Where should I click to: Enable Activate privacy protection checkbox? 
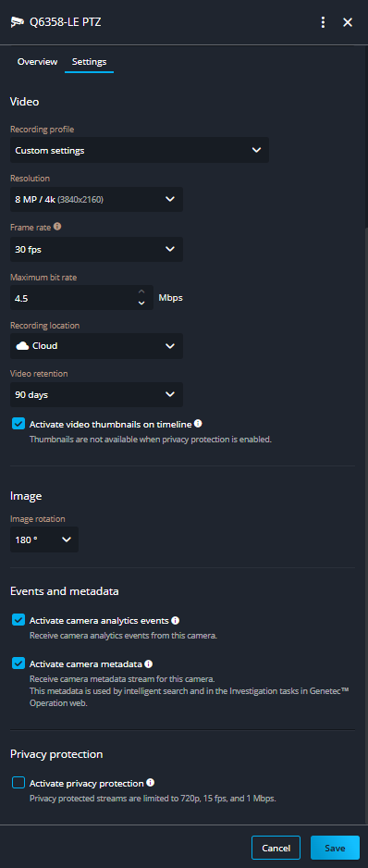coord(18,783)
